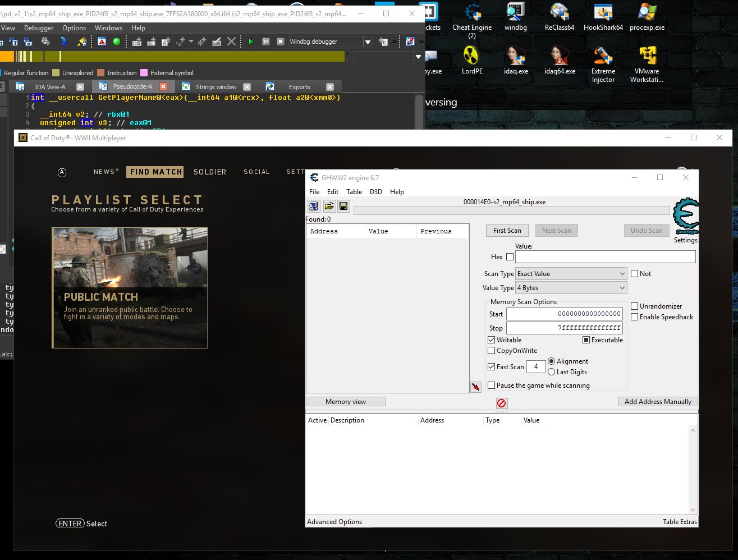Open the Windbg debugger dropdown in IDA
738x560 pixels.
(368, 42)
